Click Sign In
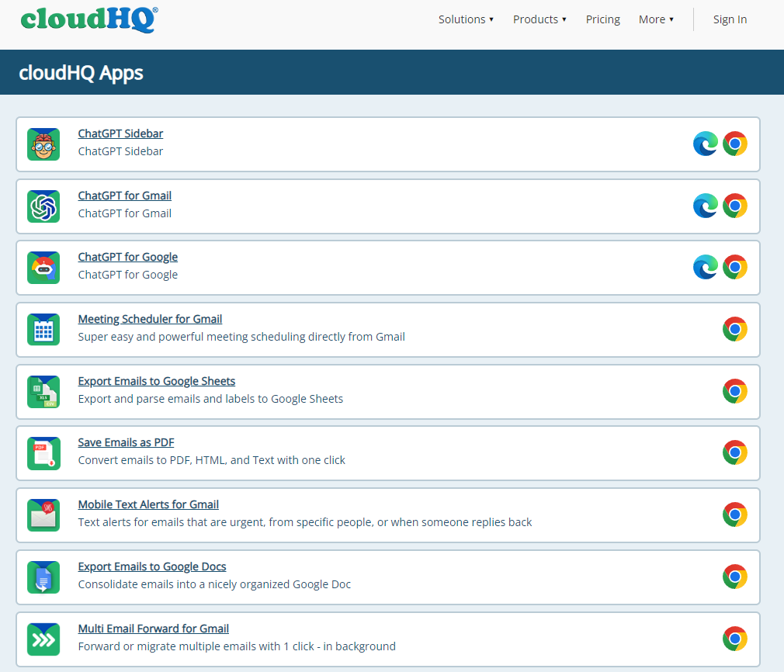784x672 pixels. point(730,19)
